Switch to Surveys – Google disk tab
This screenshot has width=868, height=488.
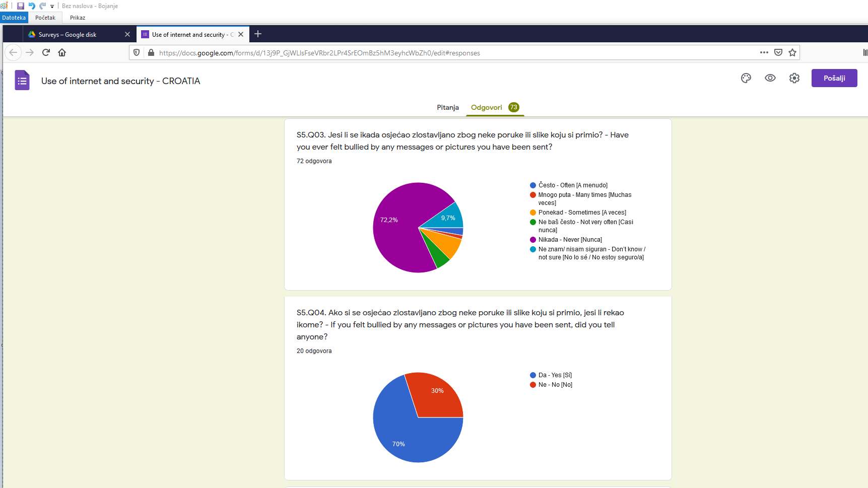click(68, 35)
